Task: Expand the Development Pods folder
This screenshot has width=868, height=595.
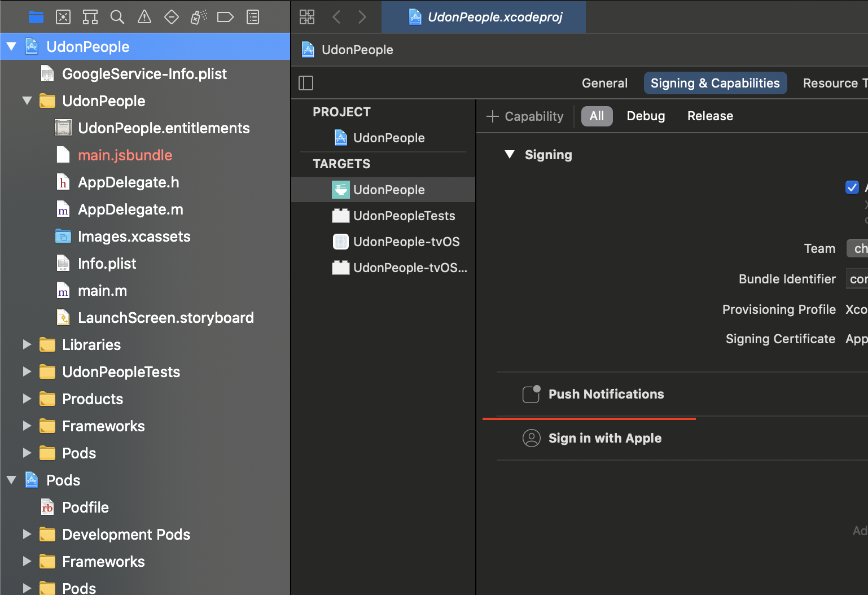Action: click(27, 534)
